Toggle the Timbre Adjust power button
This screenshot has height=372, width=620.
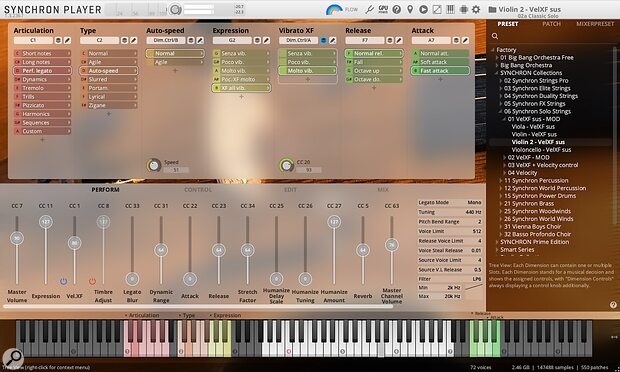(x=93, y=281)
